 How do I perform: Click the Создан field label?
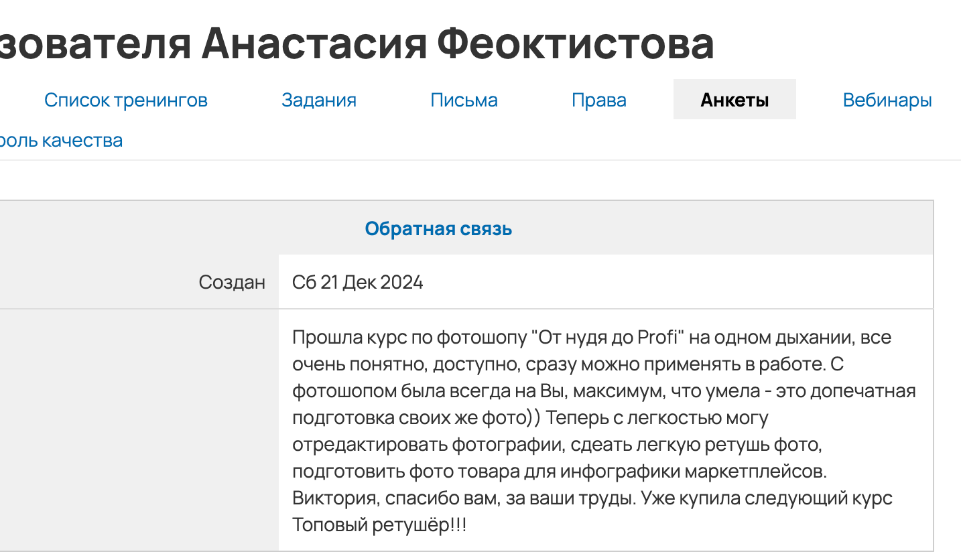pyautogui.click(x=232, y=283)
